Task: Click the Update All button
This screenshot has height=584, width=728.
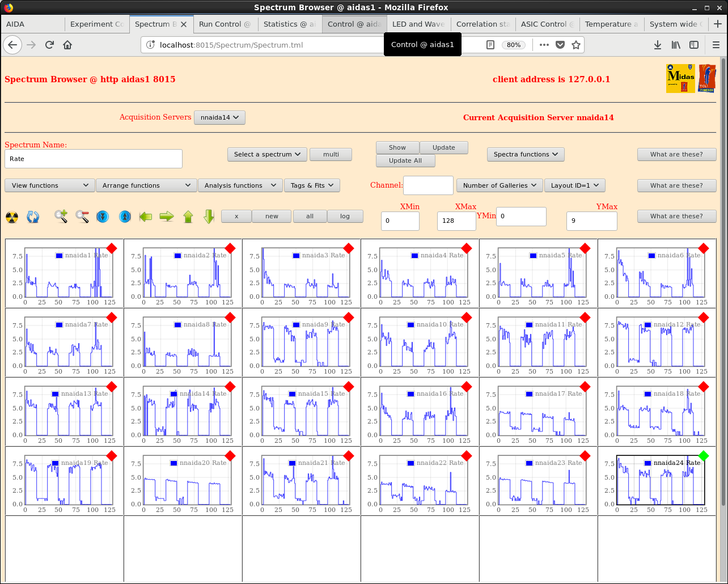Action: tap(405, 160)
